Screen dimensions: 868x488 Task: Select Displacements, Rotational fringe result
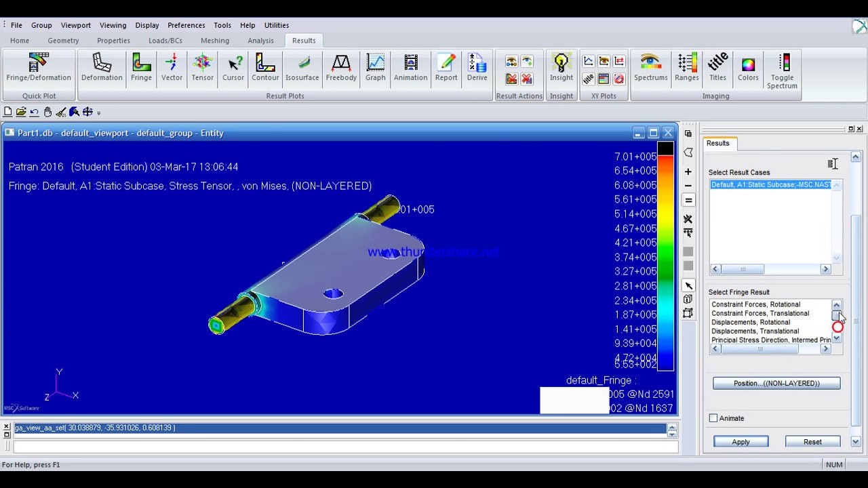[x=771, y=323]
